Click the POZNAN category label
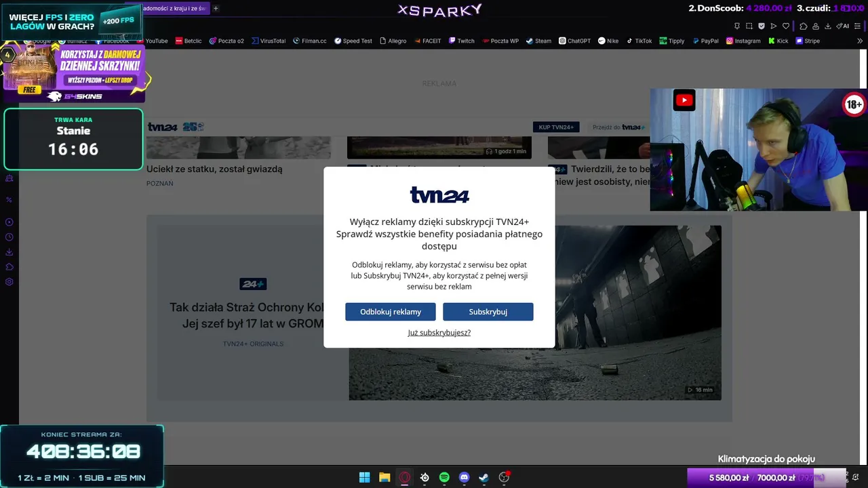This screenshot has width=868, height=488. click(x=160, y=184)
